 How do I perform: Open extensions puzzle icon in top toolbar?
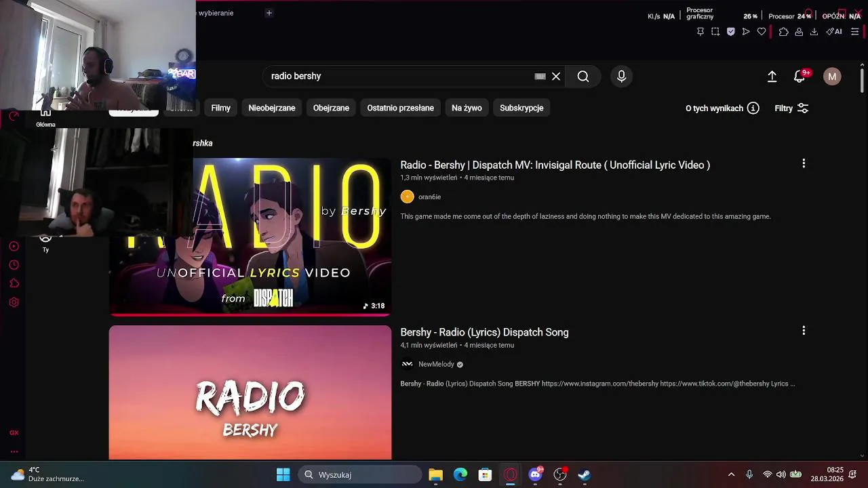click(x=783, y=31)
